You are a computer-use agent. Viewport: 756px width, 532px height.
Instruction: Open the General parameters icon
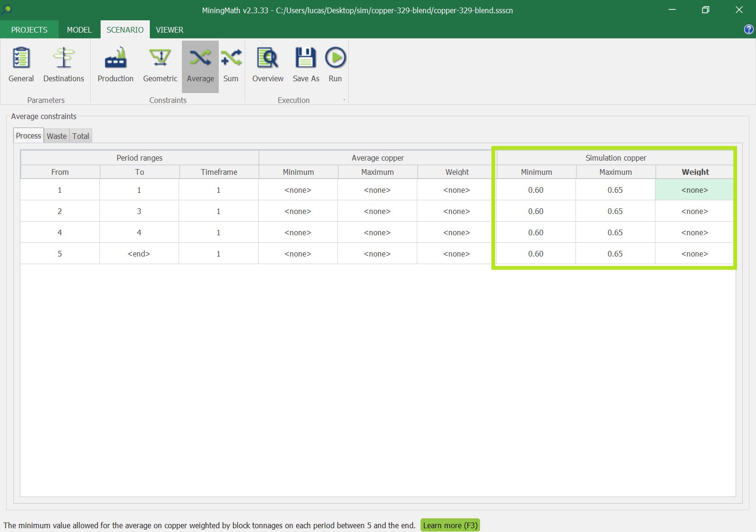tap(21, 65)
